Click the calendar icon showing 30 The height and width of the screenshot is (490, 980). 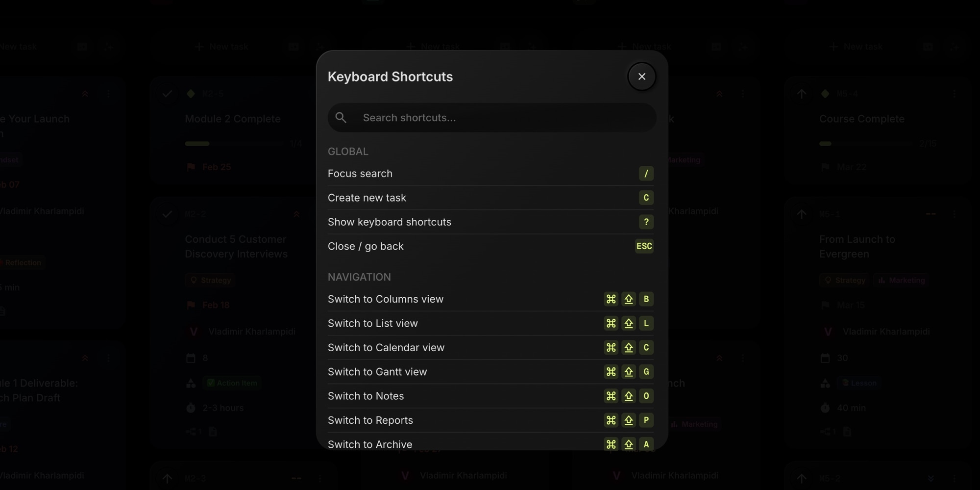(x=825, y=358)
